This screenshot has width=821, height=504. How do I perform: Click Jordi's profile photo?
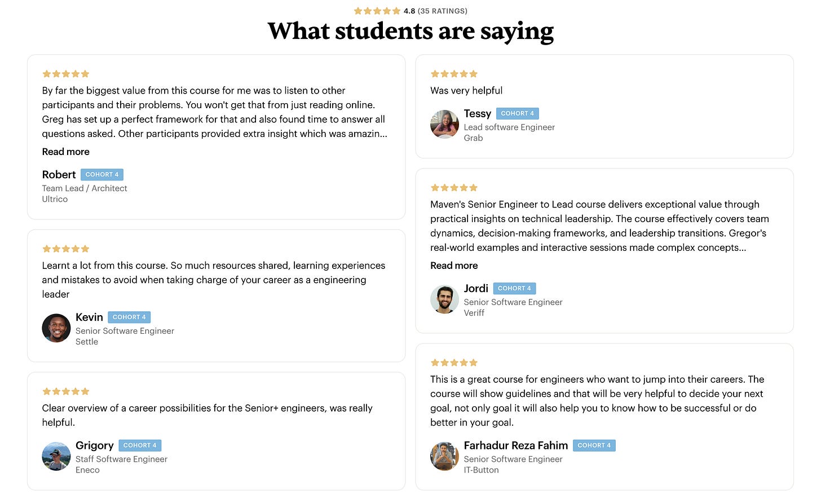tap(444, 299)
